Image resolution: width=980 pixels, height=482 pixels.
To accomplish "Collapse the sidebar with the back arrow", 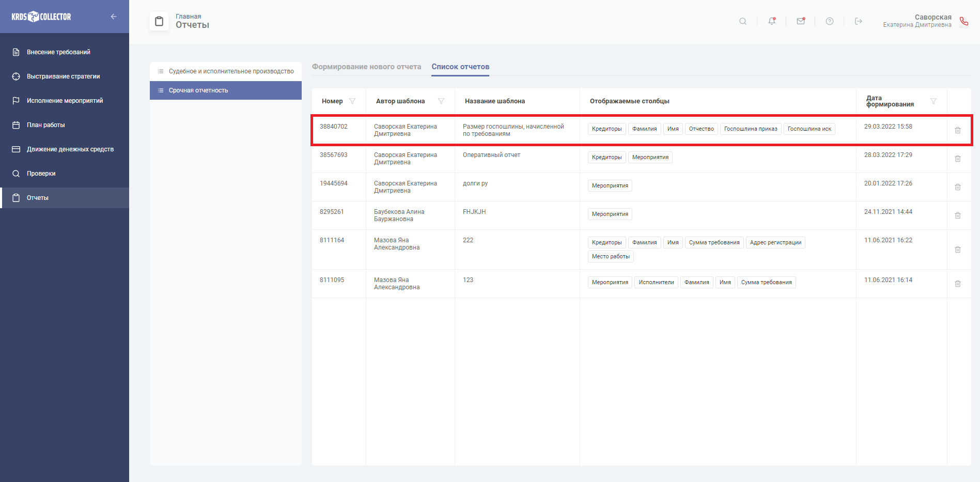I will [x=114, y=17].
